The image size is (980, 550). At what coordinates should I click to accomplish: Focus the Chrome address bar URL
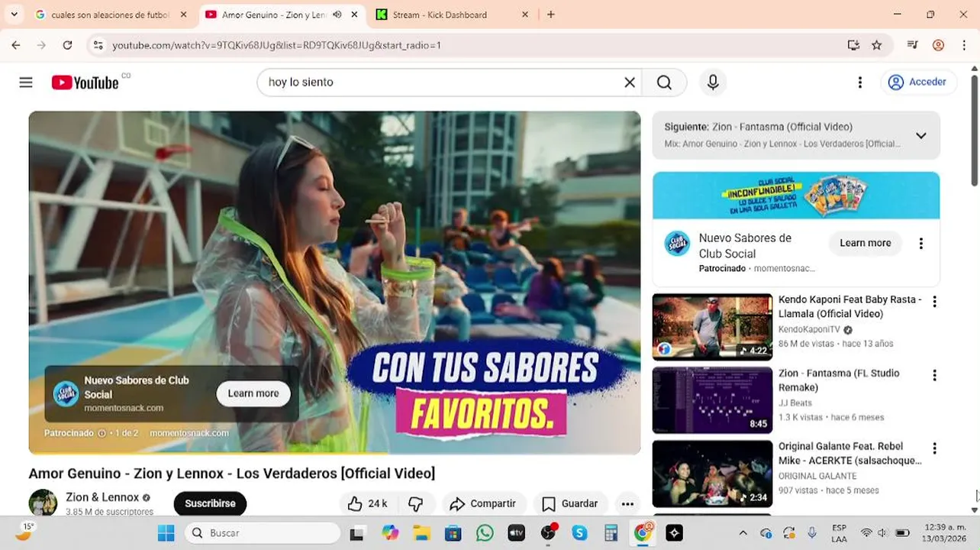pos(276,45)
